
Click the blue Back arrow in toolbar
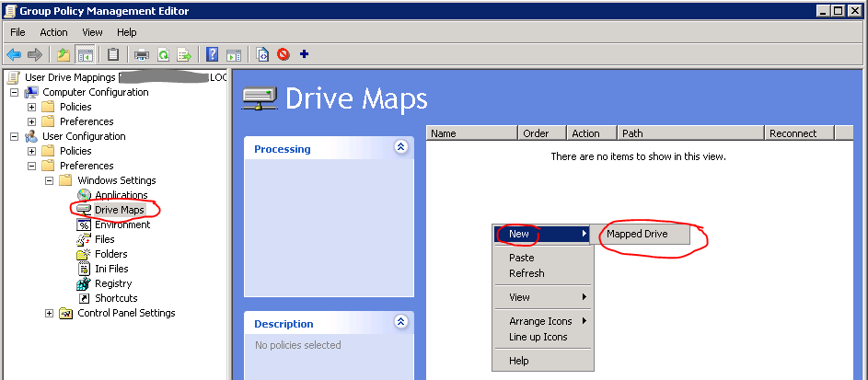14,54
